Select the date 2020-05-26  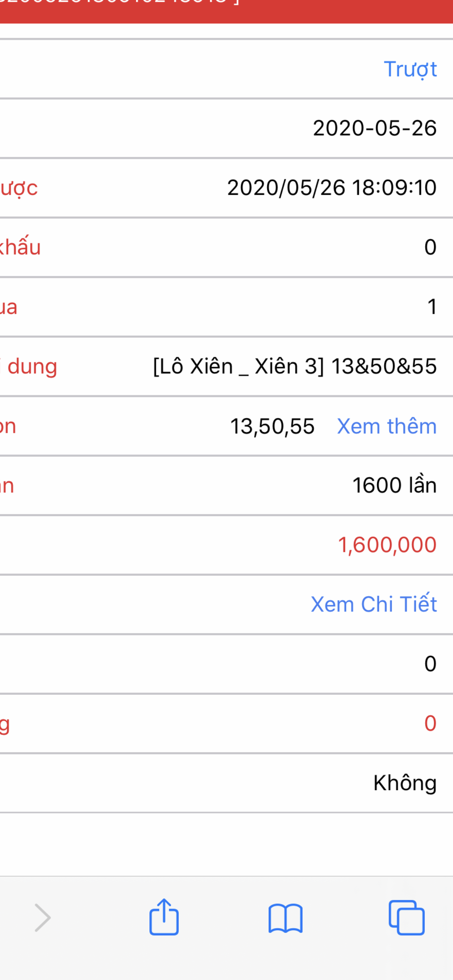(374, 128)
